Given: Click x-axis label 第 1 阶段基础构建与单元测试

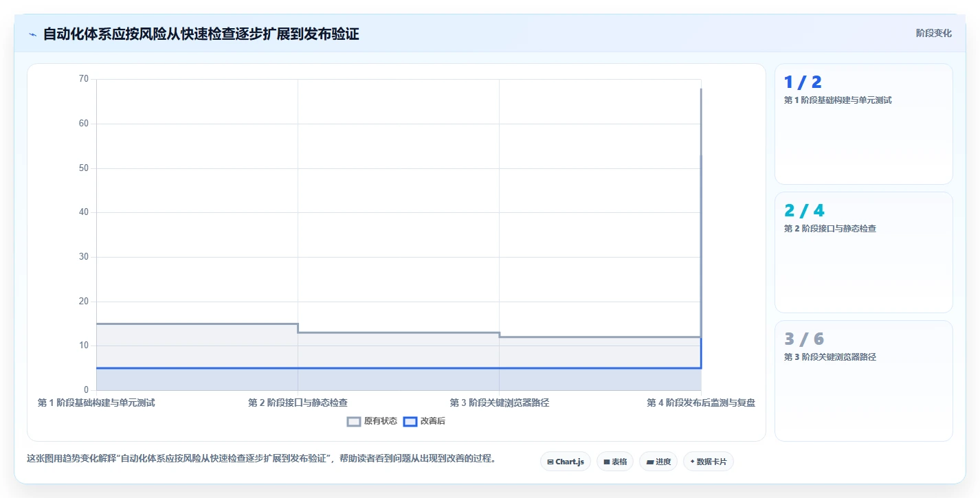Looking at the screenshot, I should tap(96, 403).
